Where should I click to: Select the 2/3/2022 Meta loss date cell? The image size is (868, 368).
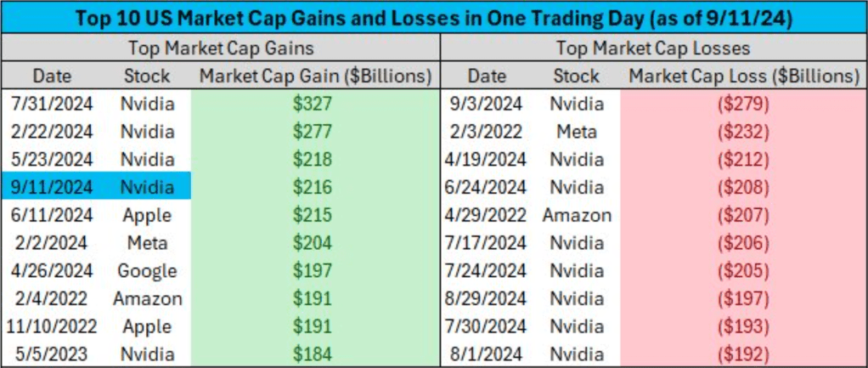click(x=487, y=132)
